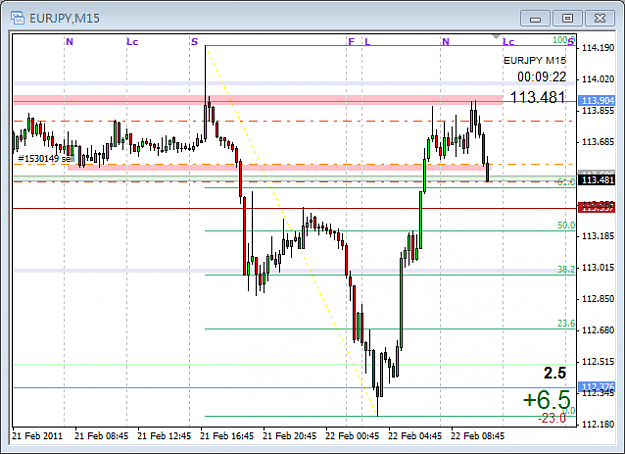
Task: Click the '22 Feb 04:45' time axis label
Action: click(x=415, y=436)
